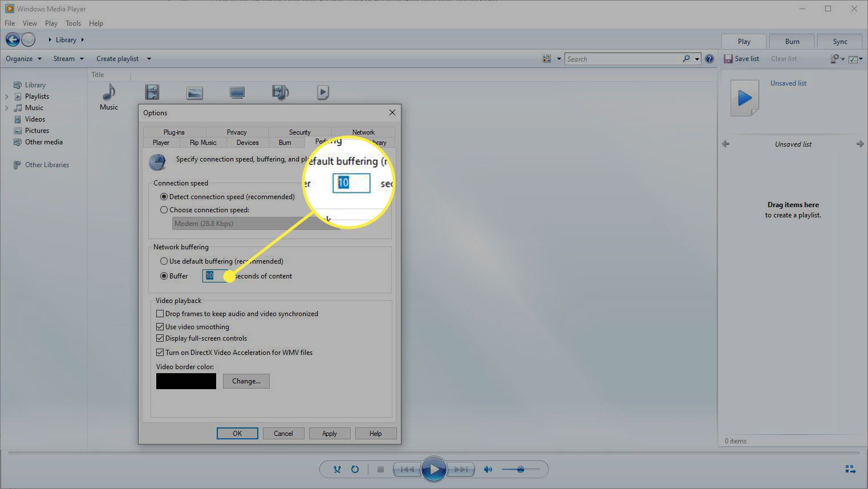
Task: Click the previous list left arrow
Action: click(x=725, y=144)
